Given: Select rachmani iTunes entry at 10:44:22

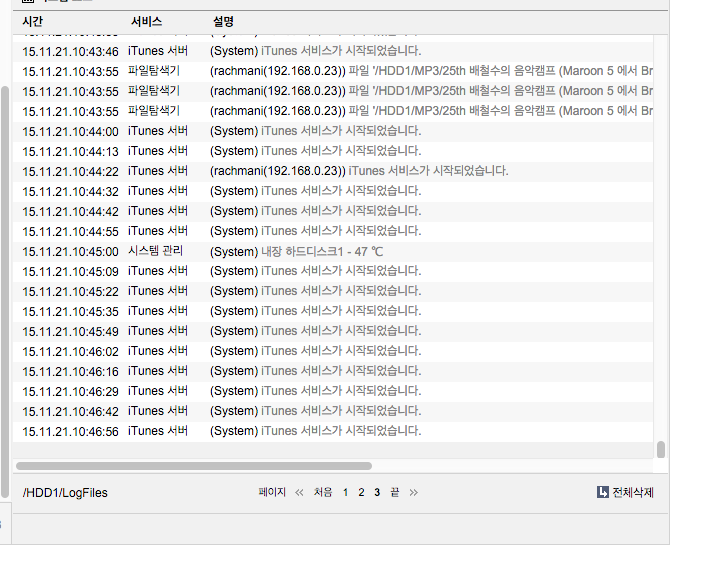Looking at the screenshot, I should [333, 171].
